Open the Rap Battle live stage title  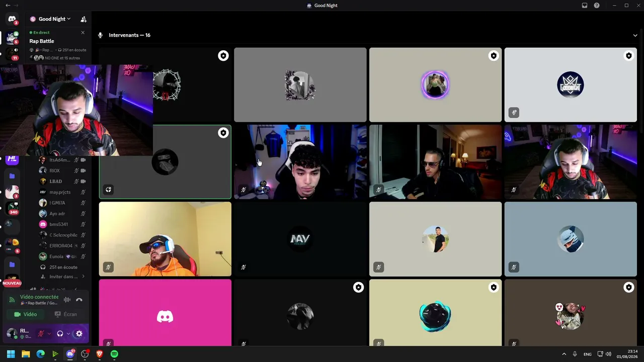point(42,41)
